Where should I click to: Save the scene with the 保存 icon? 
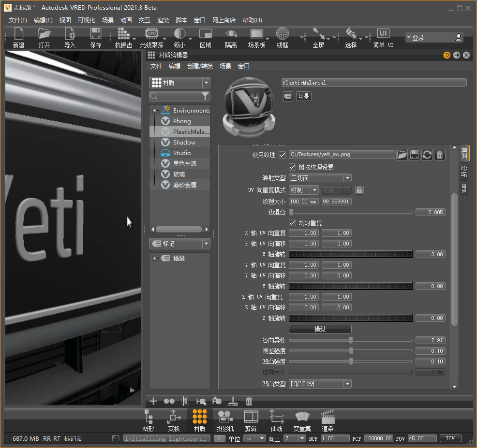point(95,38)
